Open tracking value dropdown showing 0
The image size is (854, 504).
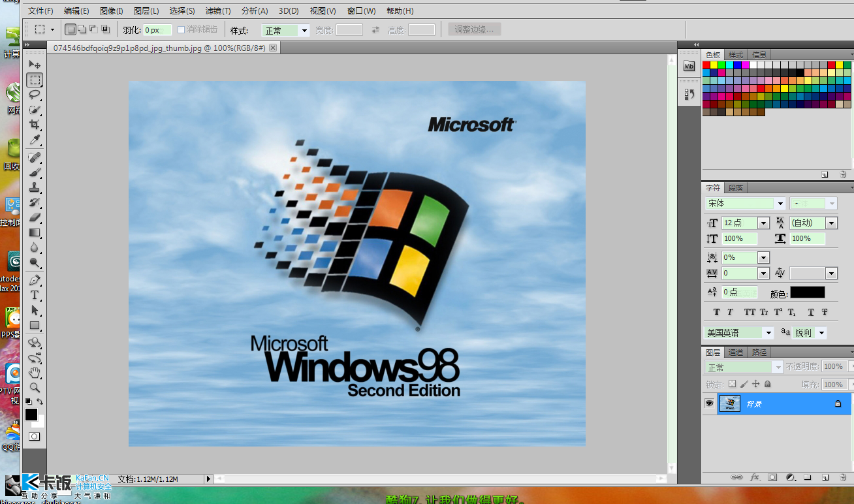click(763, 274)
